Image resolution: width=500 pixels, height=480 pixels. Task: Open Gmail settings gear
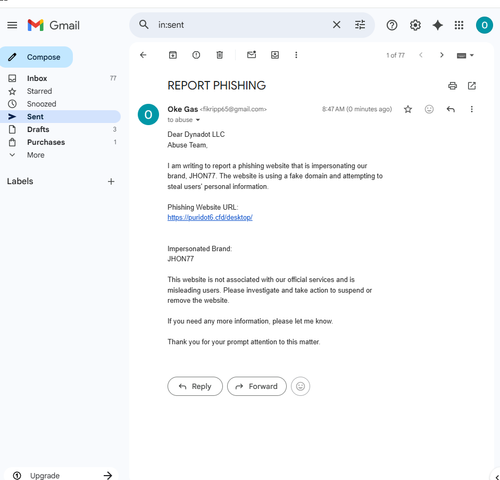tap(415, 25)
